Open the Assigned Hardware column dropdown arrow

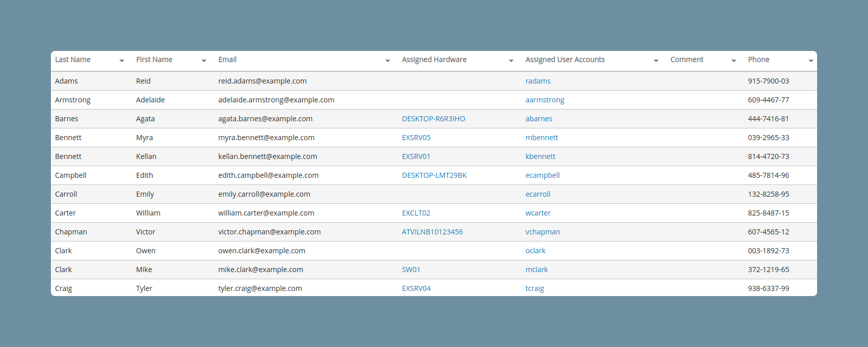click(511, 61)
